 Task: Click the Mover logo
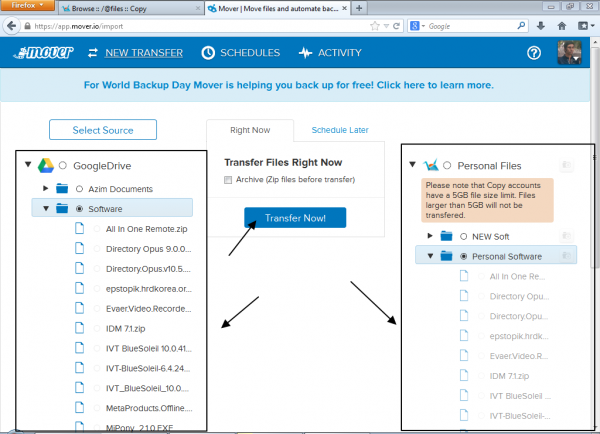43,52
